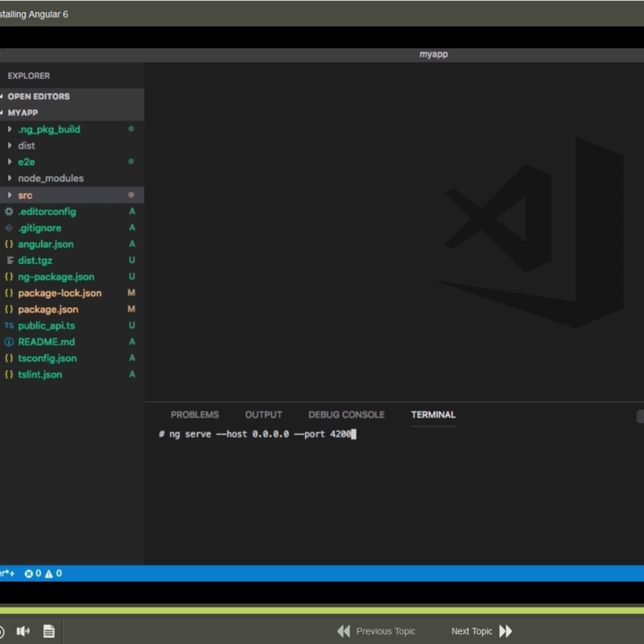Image resolution: width=644 pixels, height=644 pixels.
Task: Click the gear icon beside .editorconfig
Action: coord(9,212)
